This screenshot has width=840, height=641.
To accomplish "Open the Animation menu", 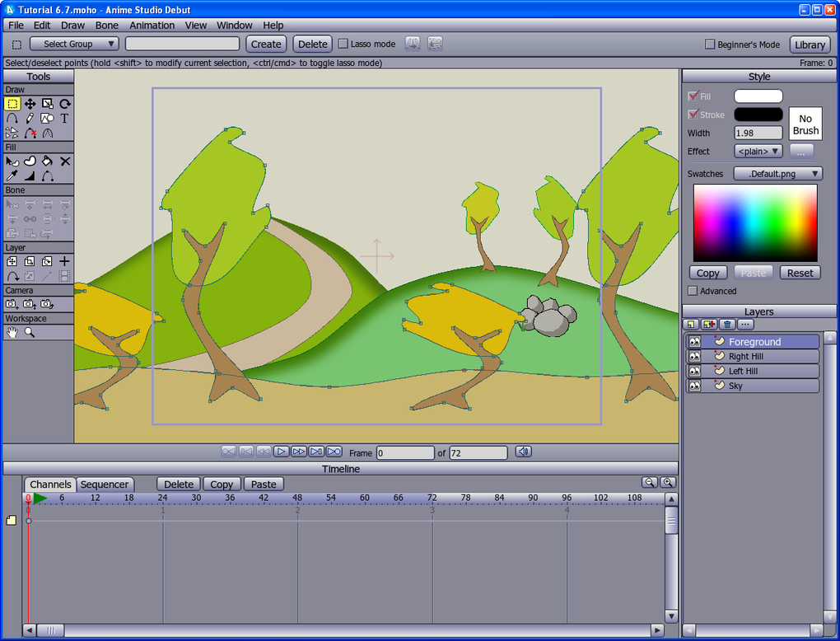I will coord(152,26).
